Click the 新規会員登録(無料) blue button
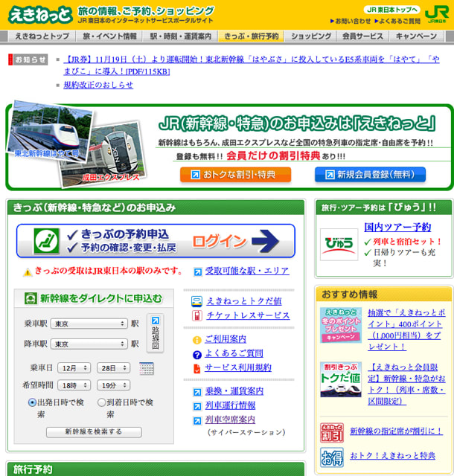The width and height of the screenshot is (454, 476). 370,175
